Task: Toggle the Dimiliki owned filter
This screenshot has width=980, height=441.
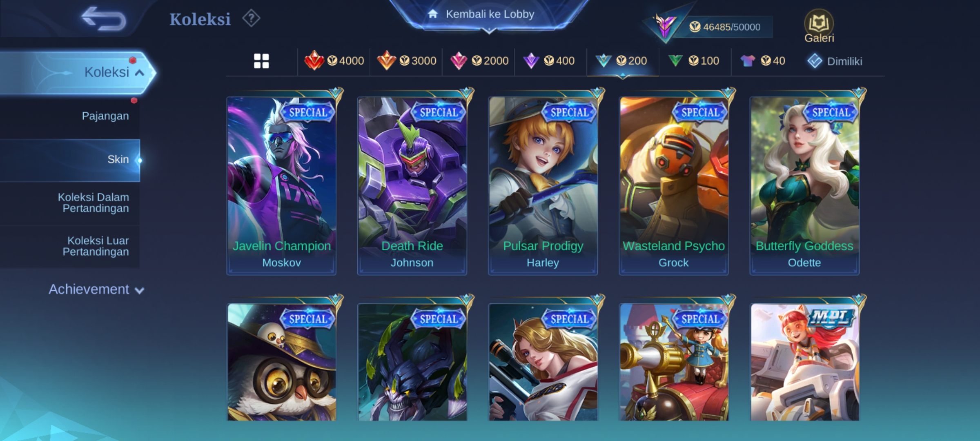Action: point(835,61)
